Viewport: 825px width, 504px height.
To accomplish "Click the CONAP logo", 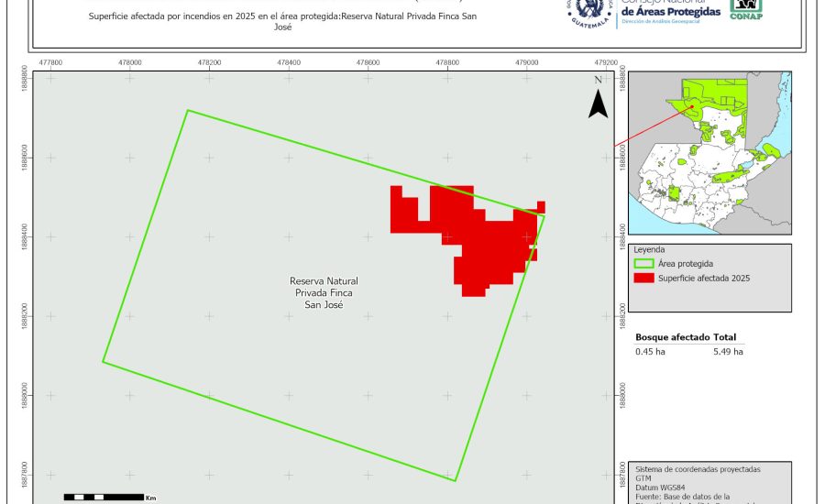I will click(x=745, y=9).
